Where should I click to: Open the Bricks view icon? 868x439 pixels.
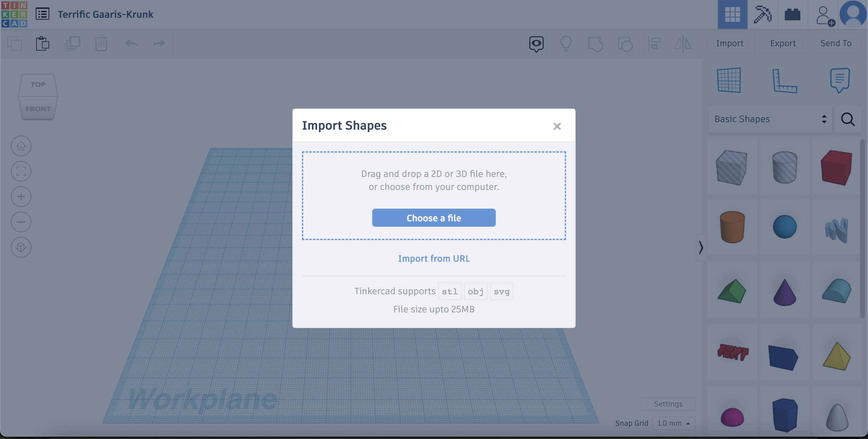pos(792,14)
